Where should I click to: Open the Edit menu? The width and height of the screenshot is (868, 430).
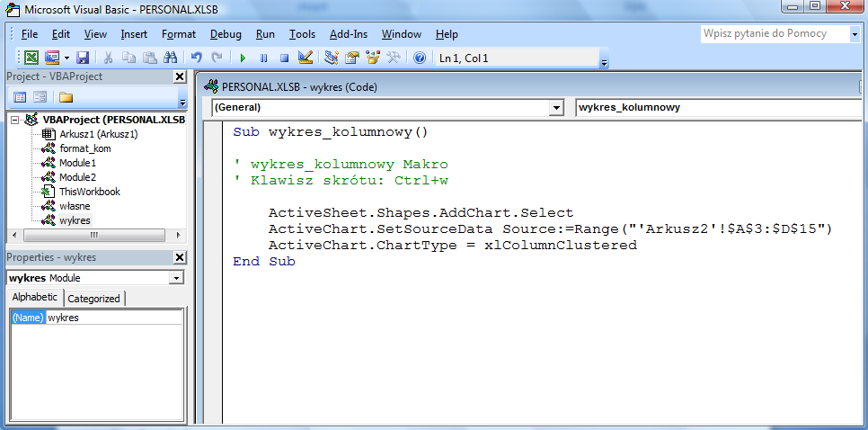(61, 34)
